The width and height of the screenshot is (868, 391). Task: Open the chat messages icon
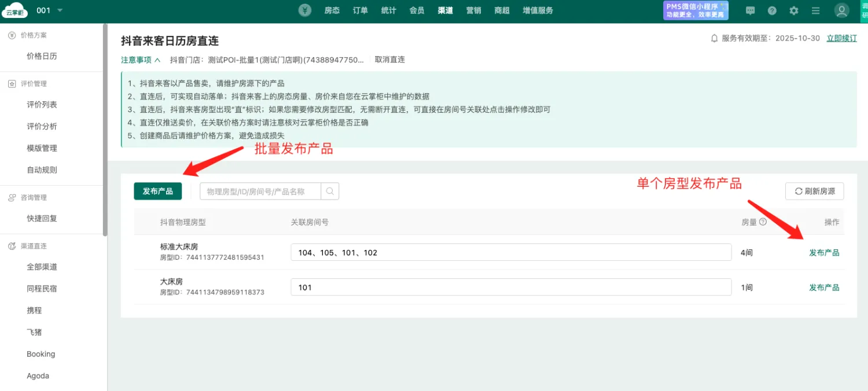point(751,10)
